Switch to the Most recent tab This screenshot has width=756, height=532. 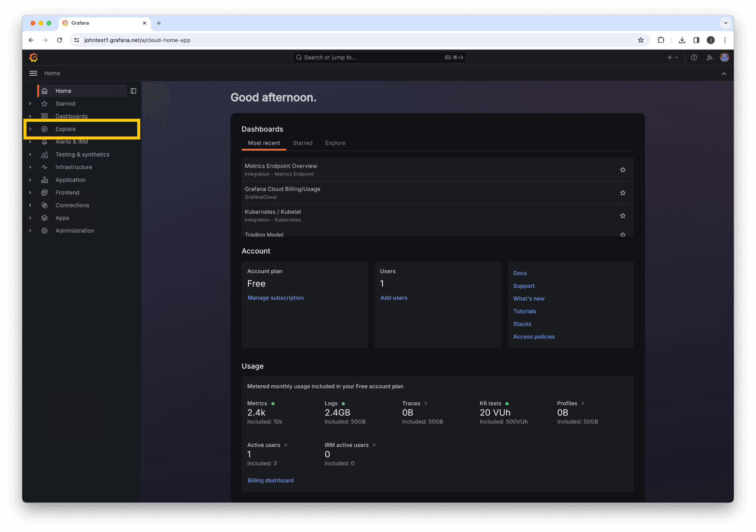point(264,143)
